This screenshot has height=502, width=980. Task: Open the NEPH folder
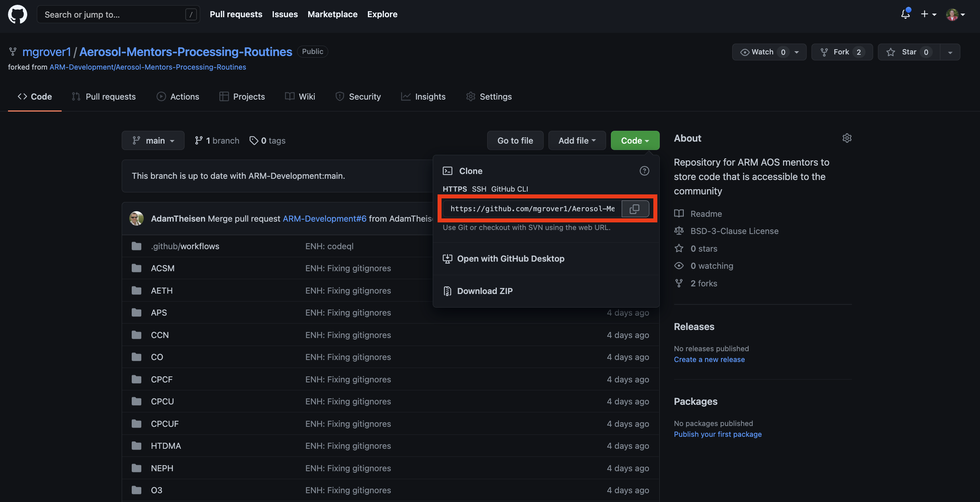click(162, 468)
